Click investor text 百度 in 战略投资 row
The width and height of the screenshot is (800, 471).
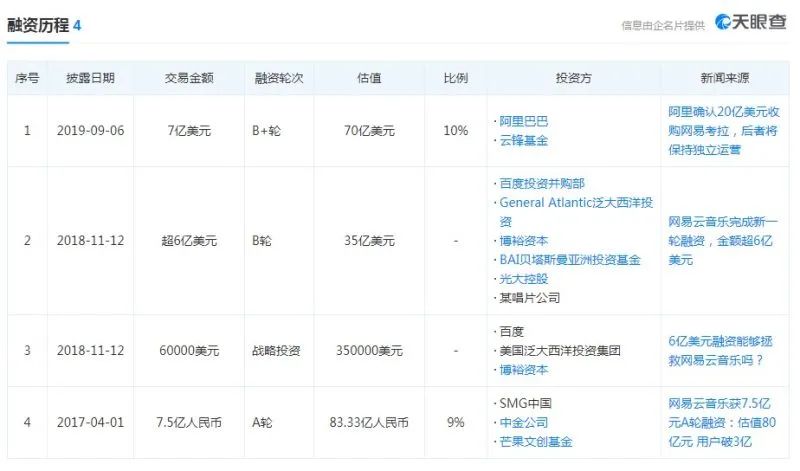point(511,332)
